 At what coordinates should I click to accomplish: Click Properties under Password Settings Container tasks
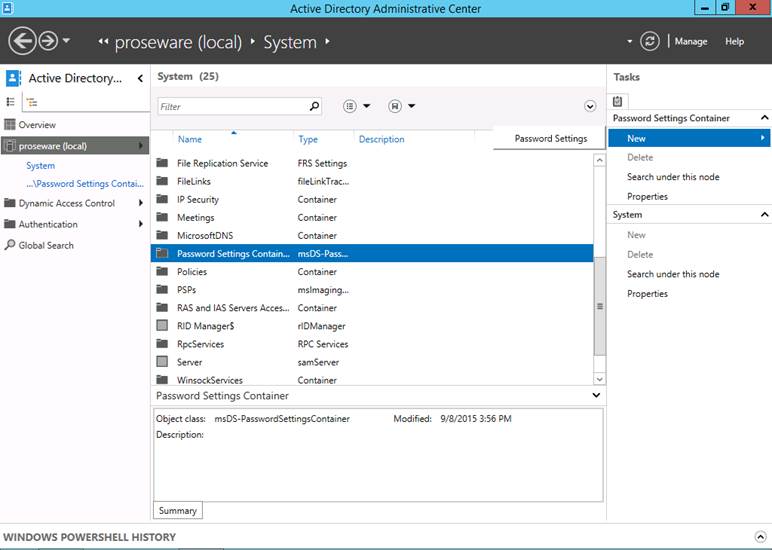(647, 196)
